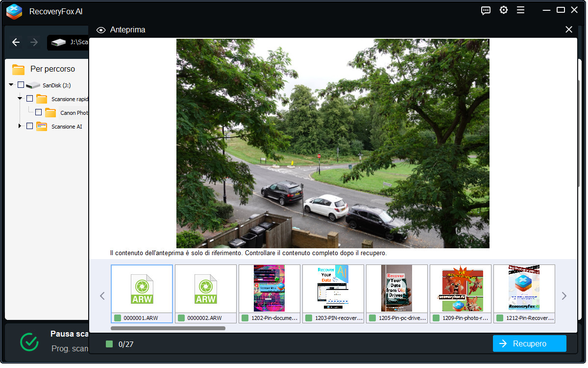Click the RecoveryFox AI logo icon

point(14,11)
